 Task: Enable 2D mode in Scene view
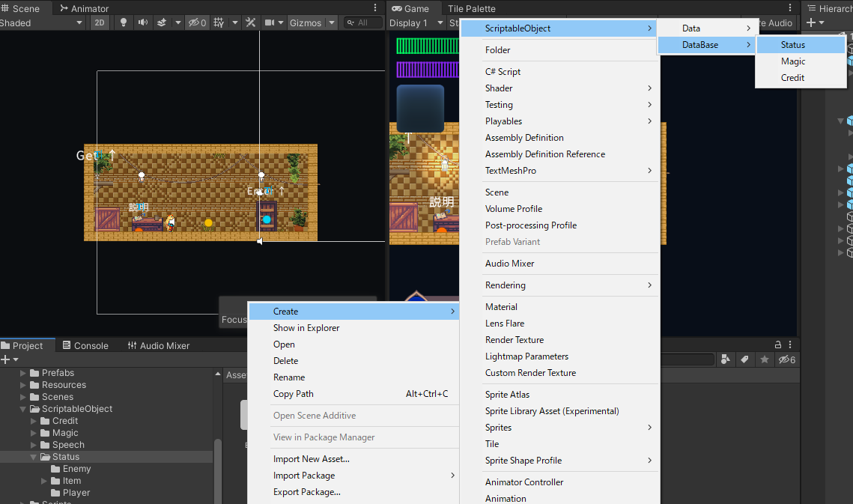pos(98,22)
